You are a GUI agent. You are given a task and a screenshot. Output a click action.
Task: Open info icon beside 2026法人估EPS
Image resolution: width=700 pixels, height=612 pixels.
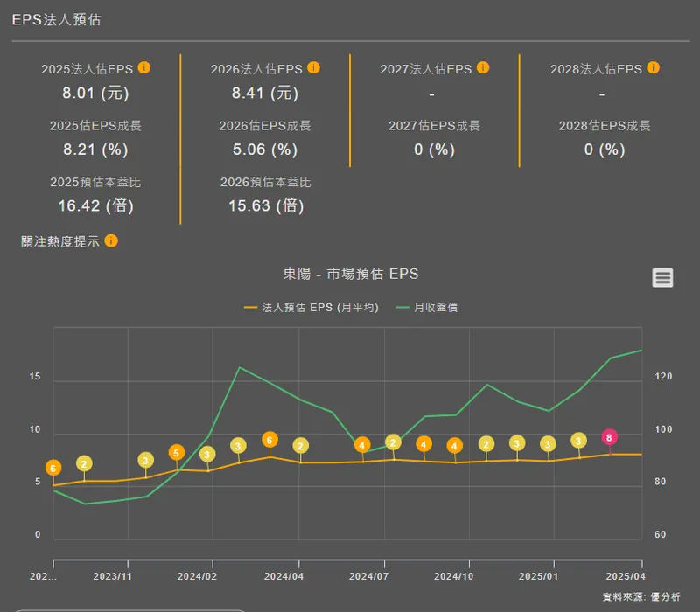[x=313, y=68]
